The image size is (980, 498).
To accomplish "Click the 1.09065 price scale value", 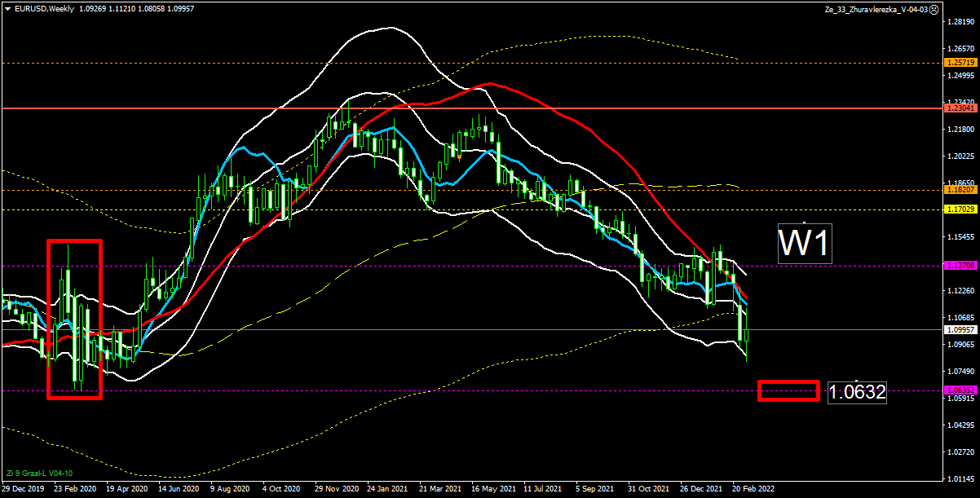I will pos(962,344).
